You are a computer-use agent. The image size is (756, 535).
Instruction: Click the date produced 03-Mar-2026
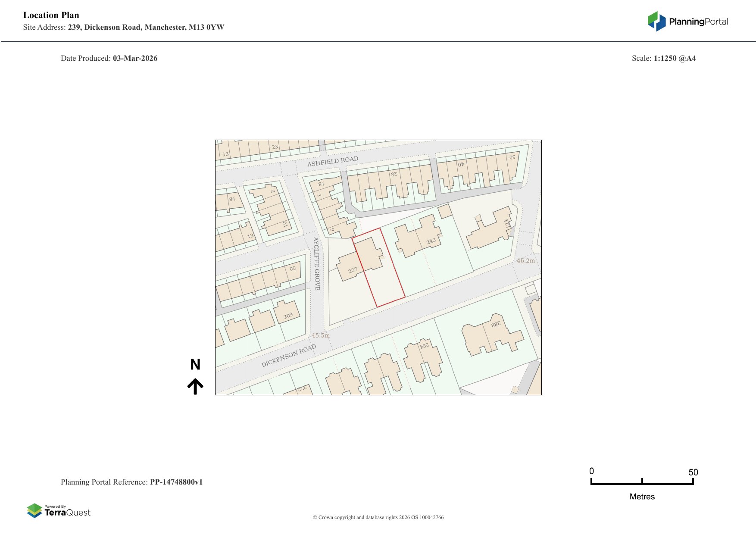coord(135,58)
